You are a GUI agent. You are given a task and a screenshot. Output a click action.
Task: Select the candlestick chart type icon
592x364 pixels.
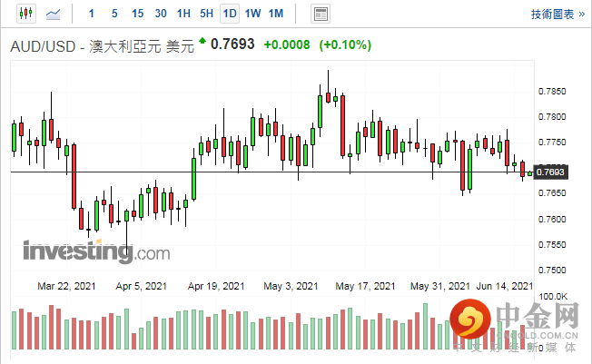pyautogui.click(x=26, y=14)
